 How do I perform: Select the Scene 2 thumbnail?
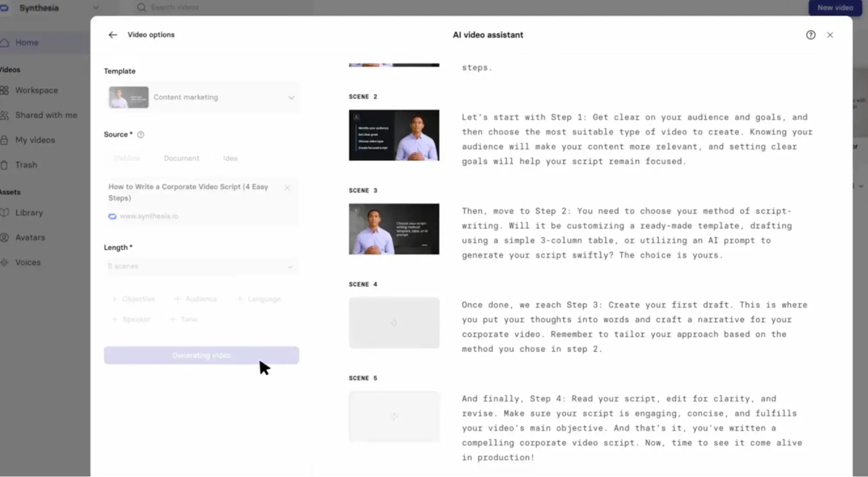coord(394,135)
